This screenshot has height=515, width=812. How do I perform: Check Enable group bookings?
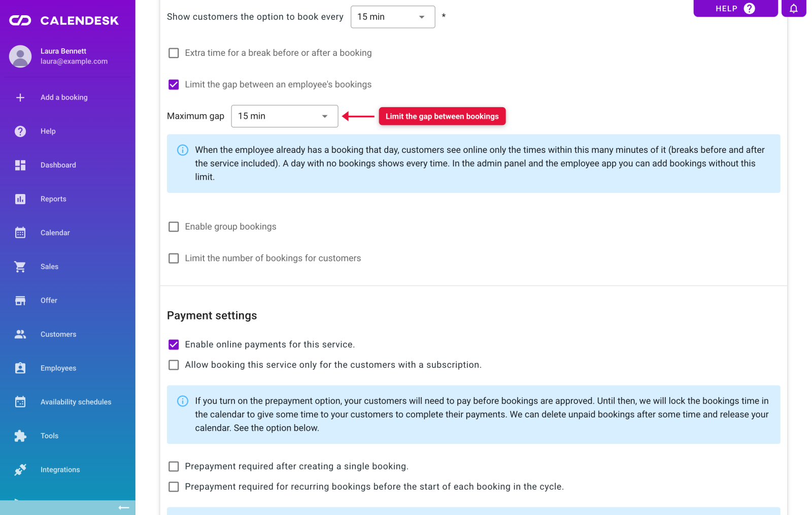[174, 227]
